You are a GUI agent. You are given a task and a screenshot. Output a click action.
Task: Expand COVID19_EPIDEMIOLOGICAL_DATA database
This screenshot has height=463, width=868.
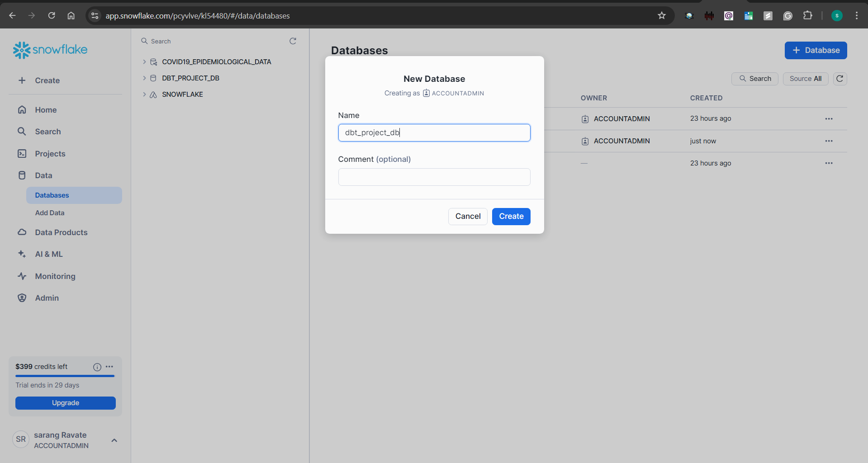[144, 62]
